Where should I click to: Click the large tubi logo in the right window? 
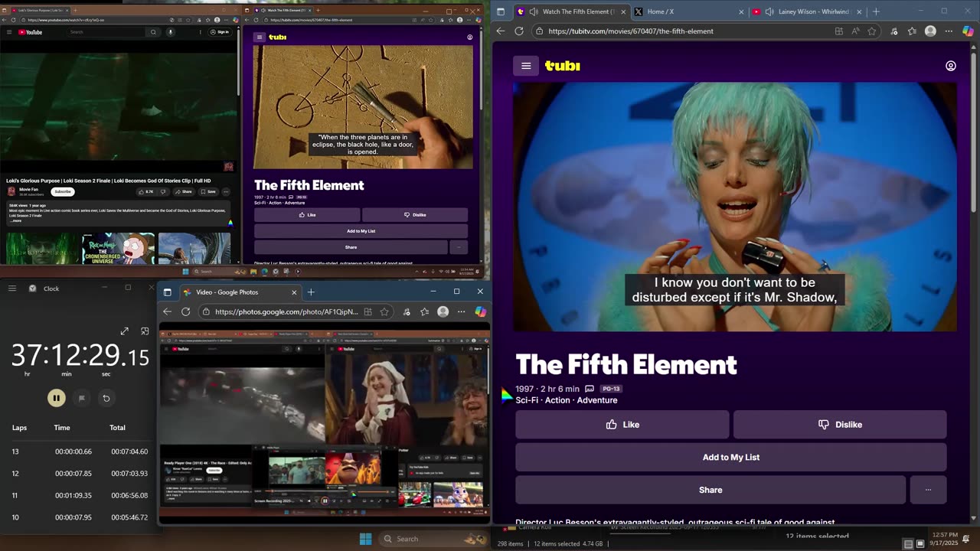(x=563, y=66)
